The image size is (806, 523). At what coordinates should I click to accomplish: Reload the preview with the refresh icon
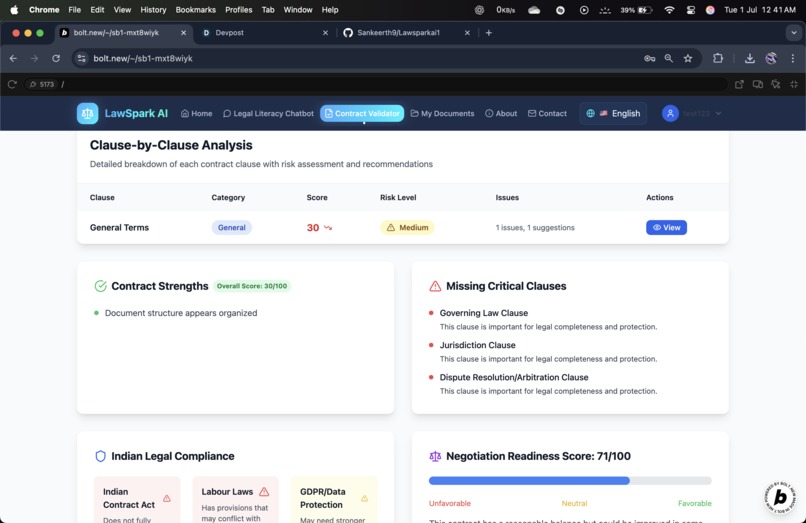tap(12, 84)
